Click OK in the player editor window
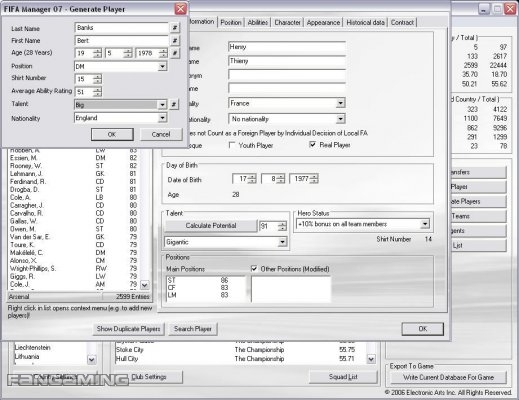This screenshot has width=519, height=400. pos(423,329)
